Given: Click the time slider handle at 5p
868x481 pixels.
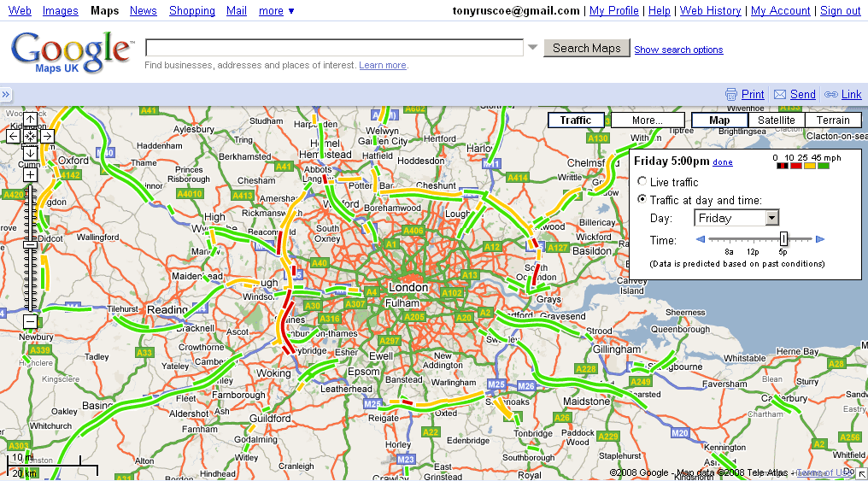Looking at the screenshot, I should 783,239.
